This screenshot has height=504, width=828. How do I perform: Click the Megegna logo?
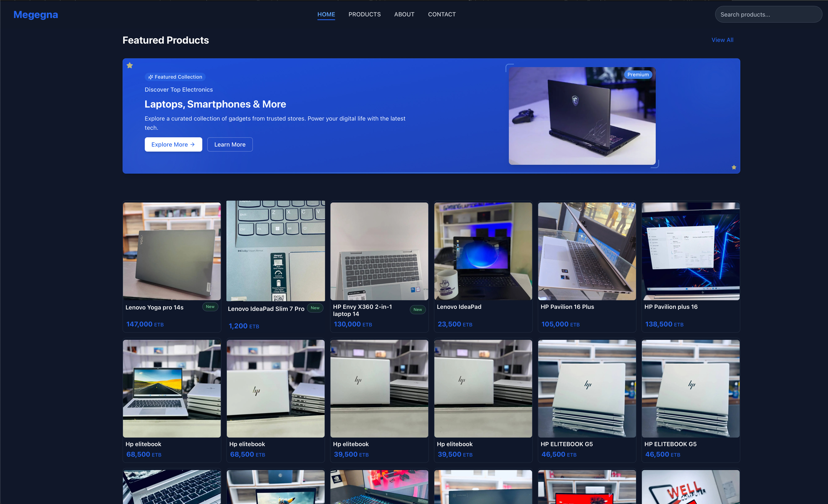pyautogui.click(x=36, y=14)
